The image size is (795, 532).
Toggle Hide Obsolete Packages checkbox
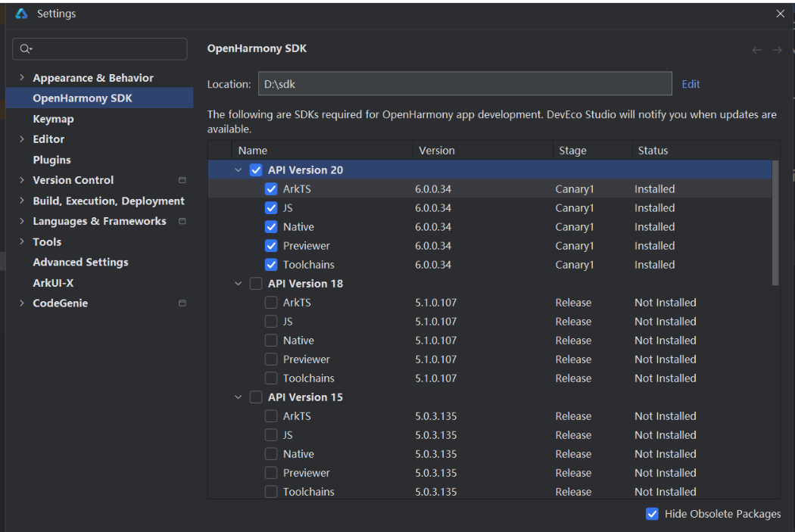click(x=652, y=514)
